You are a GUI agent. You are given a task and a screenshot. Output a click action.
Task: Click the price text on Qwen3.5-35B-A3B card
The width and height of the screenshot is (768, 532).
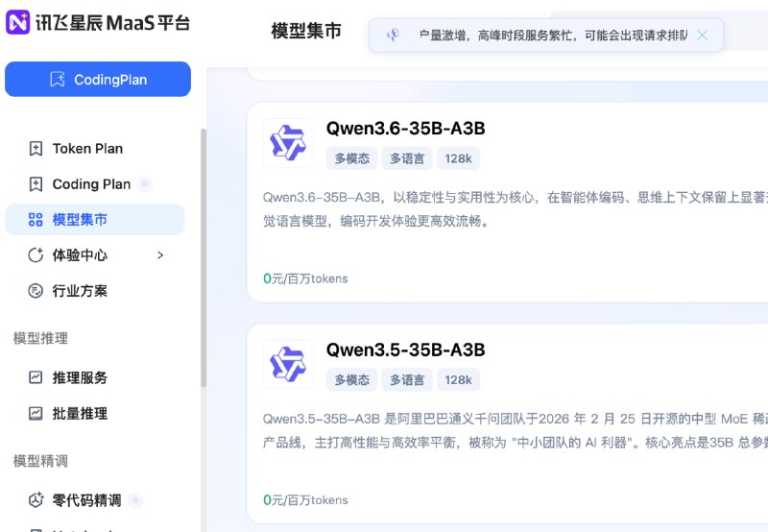coord(305,500)
